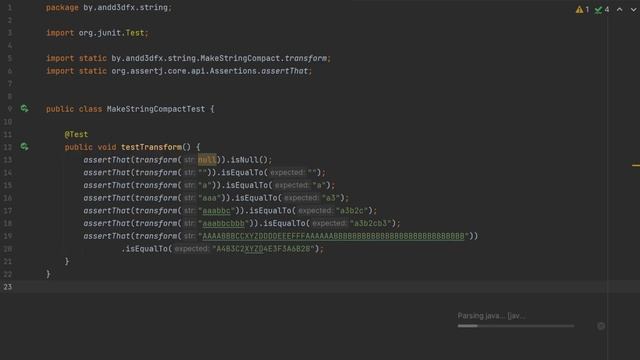
Task: Go to previous highlighted error arrow
Action: 620,9
